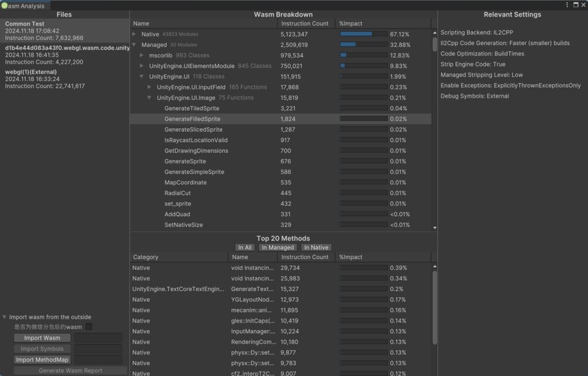Click the field beside Import Wasm
Viewport: 588px width, 376px height.
coord(98,338)
